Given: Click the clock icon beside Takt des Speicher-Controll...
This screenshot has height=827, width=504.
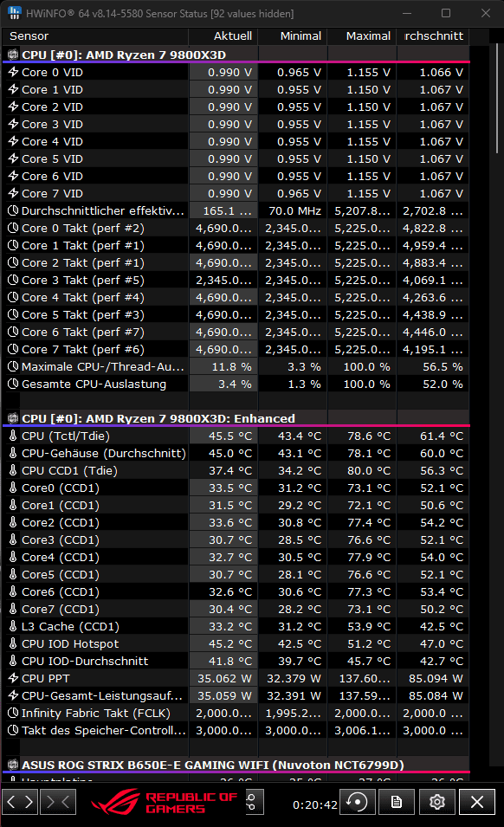Looking at the screenshot, I should coord(13,731).
